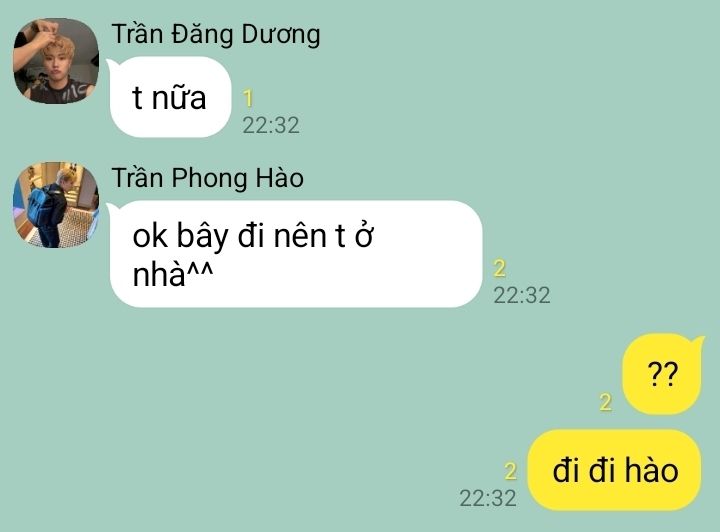Tap the sender name Trần Đăng Dương
This screenshot has height=532, width=720.
[216, 35]
